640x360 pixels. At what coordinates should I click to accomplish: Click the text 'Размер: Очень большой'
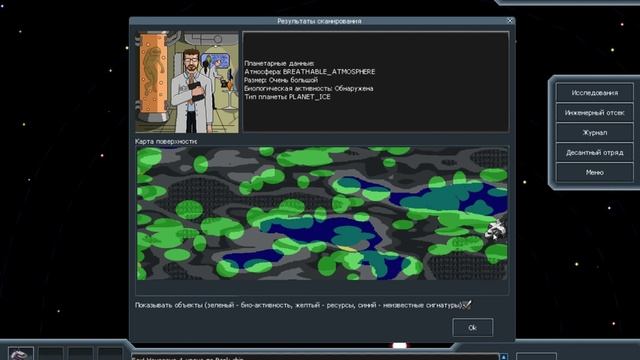tap(281, 80)
